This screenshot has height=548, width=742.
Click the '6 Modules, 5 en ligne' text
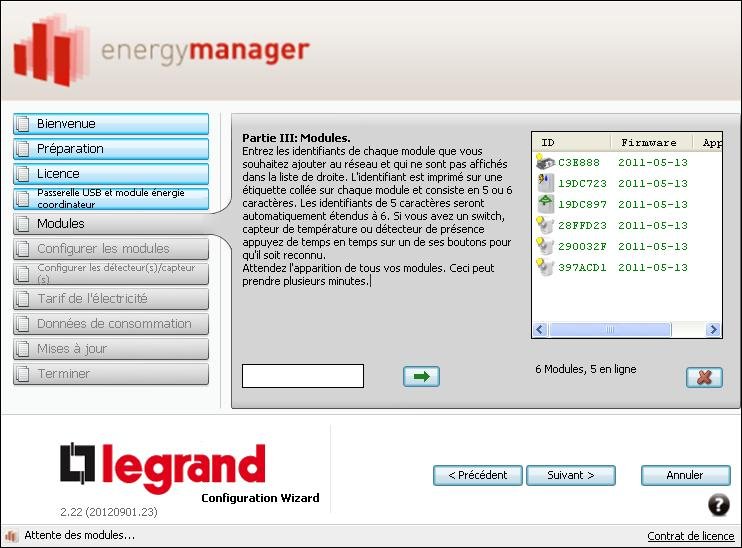[585, 369]
